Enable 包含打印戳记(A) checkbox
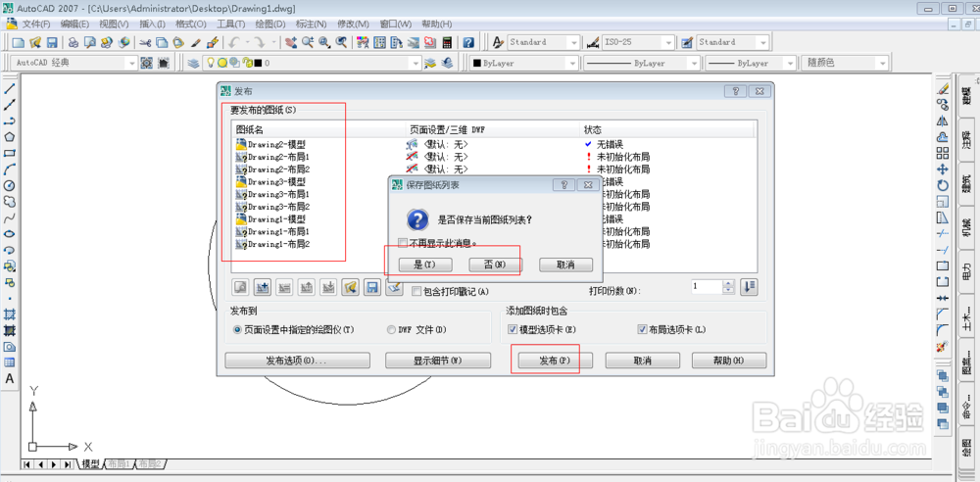This screenshot has height=482, width=980. 416,291
